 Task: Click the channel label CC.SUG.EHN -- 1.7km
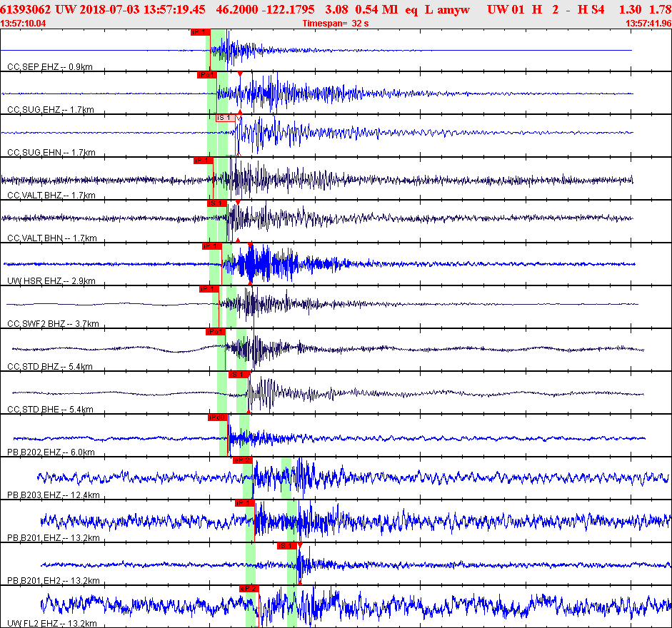click(51, 153)
